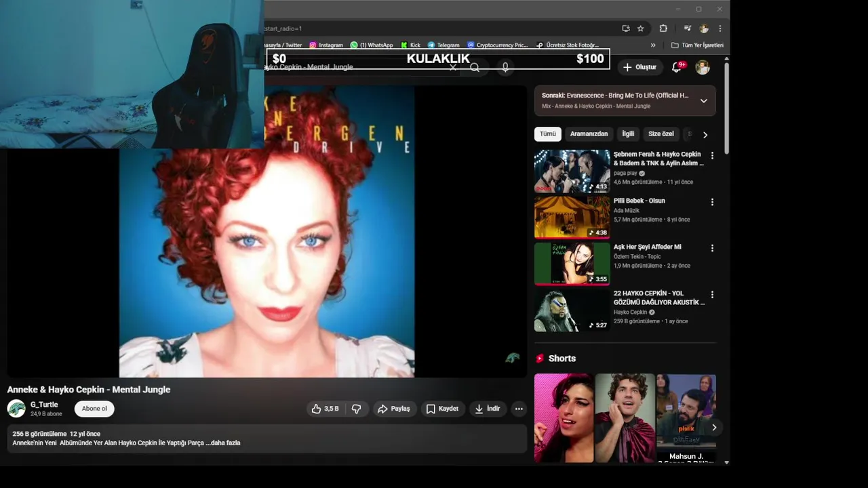Viewport: 868px width, 488px height.
Task: Open the WhatsApp bookmark
Action: pos(372,45)
